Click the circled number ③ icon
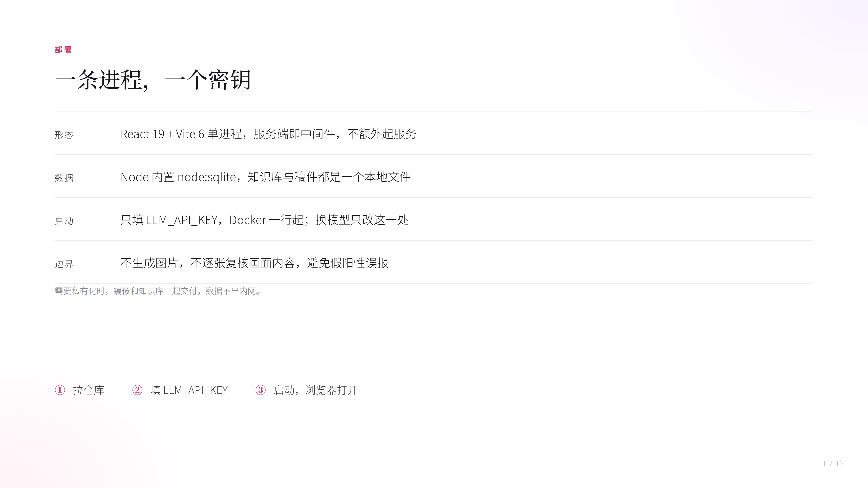Image resolution: width=868 pixels, height=488 pixels. (x=260, y=390)
